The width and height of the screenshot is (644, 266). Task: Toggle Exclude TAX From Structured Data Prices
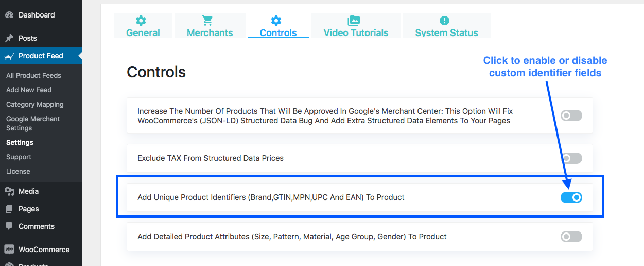point(571,158)
